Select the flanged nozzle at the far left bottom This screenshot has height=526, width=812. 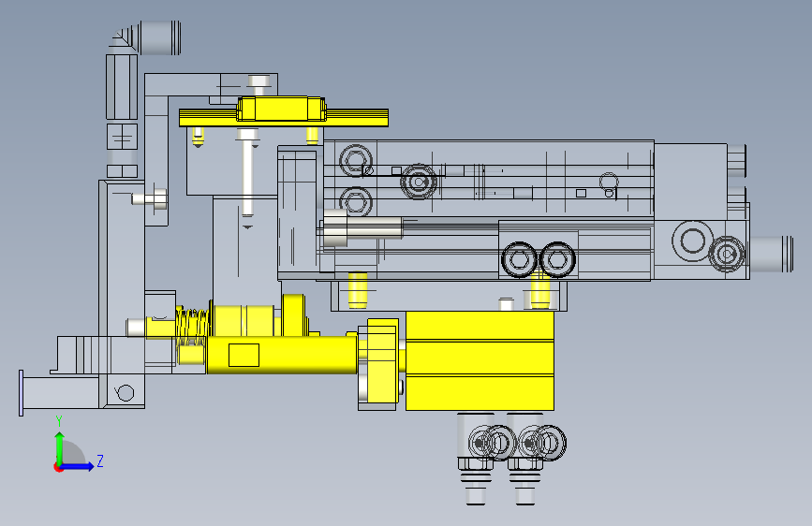pos(58,393)
